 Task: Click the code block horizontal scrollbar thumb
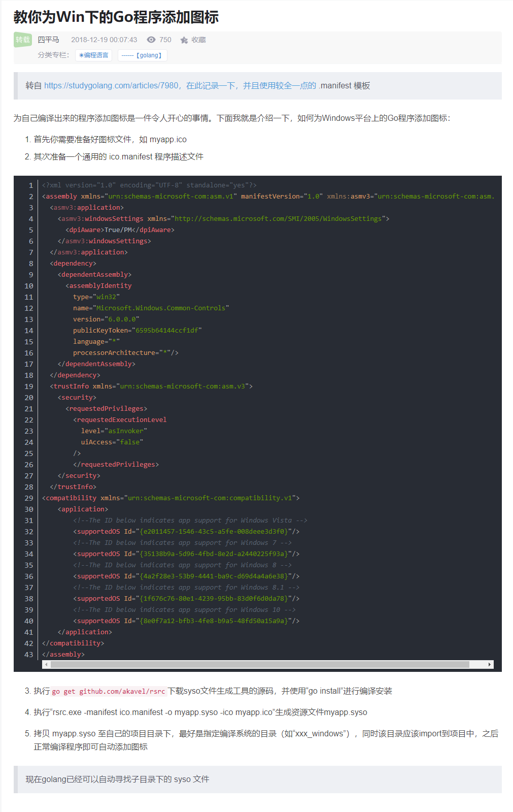(x=260, y=664)
